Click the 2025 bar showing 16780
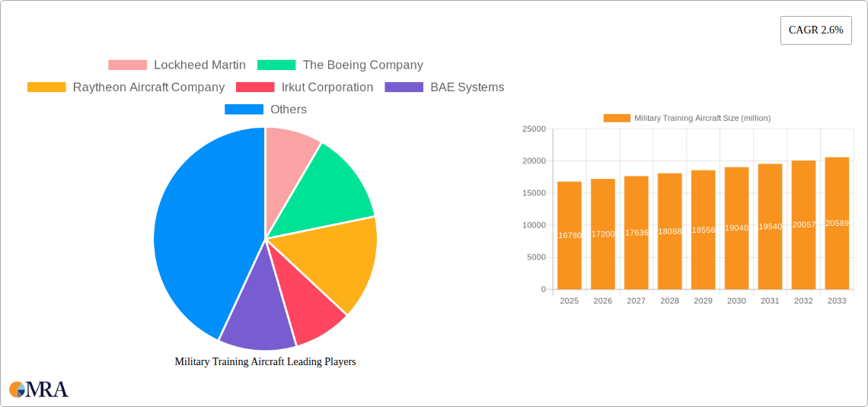Image resolution: width=868 pixels, height=407 pixels. click(570, 236)
